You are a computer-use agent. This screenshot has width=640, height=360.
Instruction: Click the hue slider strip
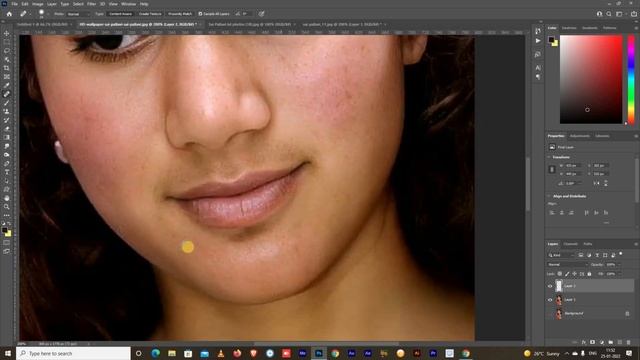(x=631, y=80)
